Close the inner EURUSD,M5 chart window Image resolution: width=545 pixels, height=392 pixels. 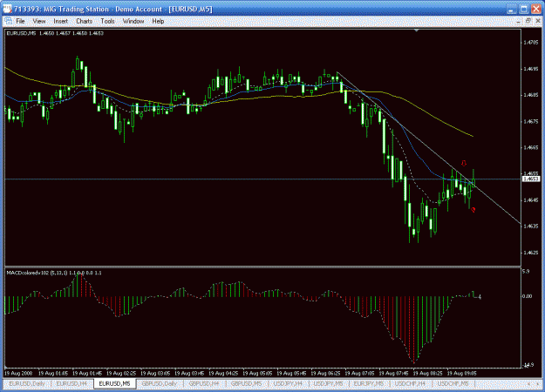(538, 21)
